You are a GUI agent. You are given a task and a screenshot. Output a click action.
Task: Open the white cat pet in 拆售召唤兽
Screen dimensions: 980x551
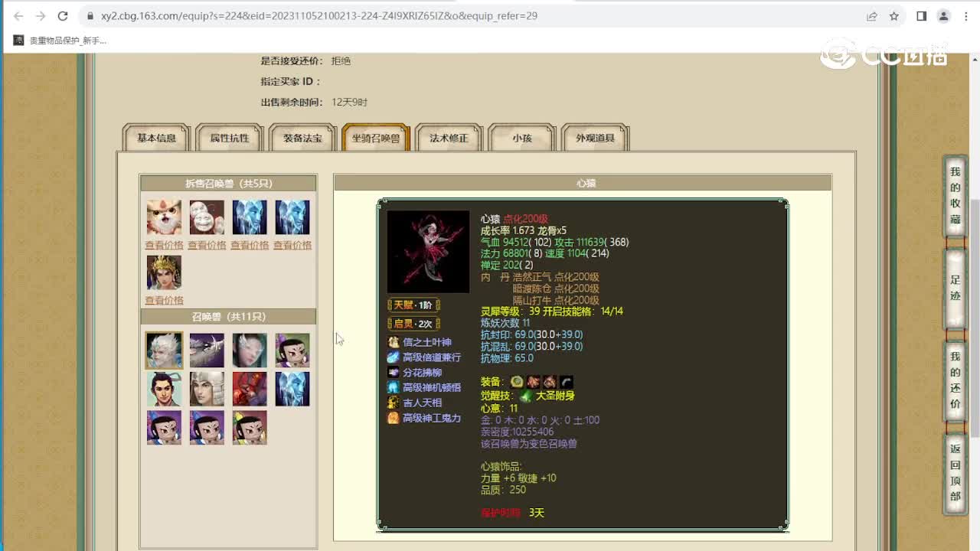(x=165, y=217)
